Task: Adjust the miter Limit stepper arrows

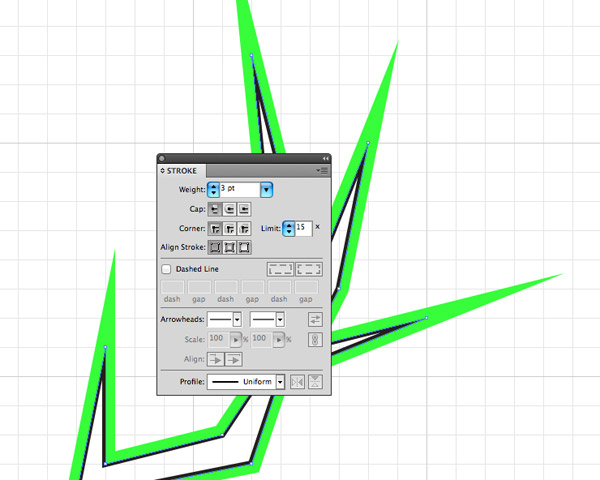Action: [289, 229]
